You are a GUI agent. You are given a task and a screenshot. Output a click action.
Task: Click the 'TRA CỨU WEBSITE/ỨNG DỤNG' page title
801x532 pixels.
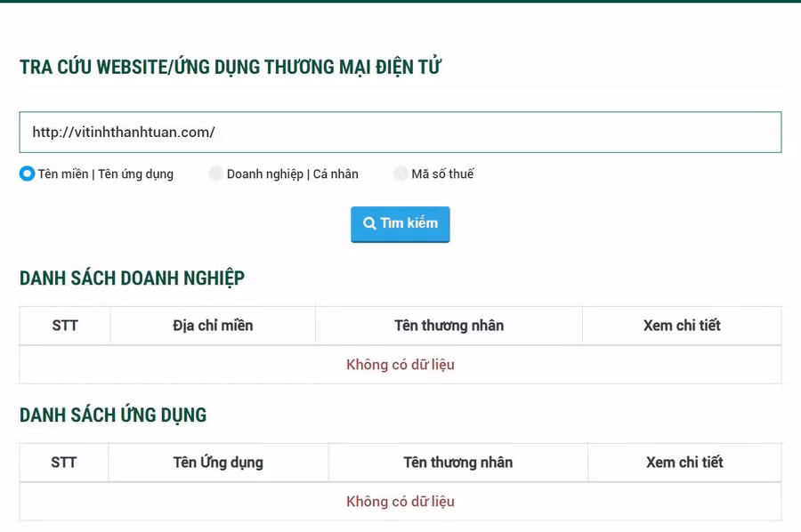233,65
